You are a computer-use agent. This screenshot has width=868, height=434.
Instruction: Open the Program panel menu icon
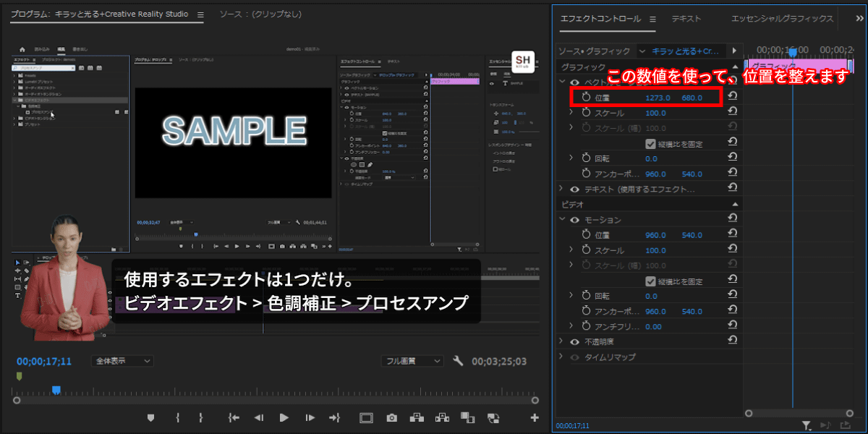(200, 14)
